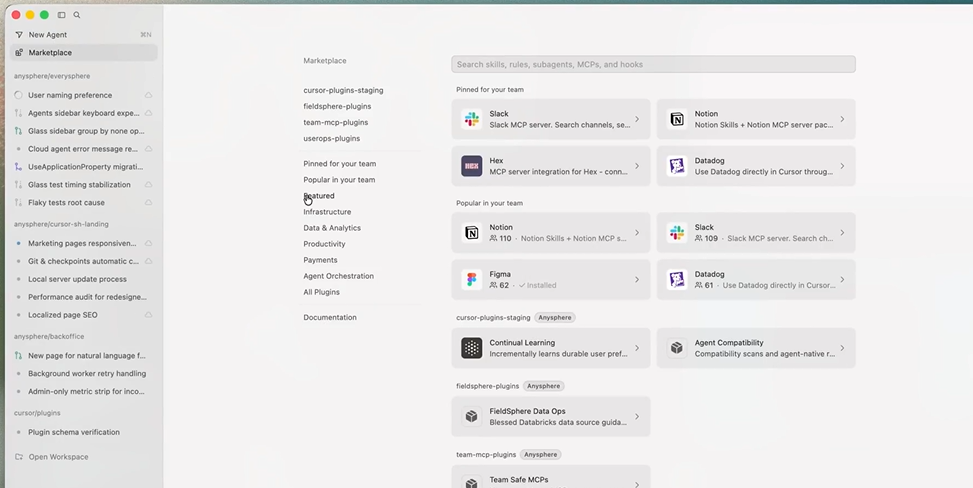Focus the Marketplace search field

[x=653, y=64]
